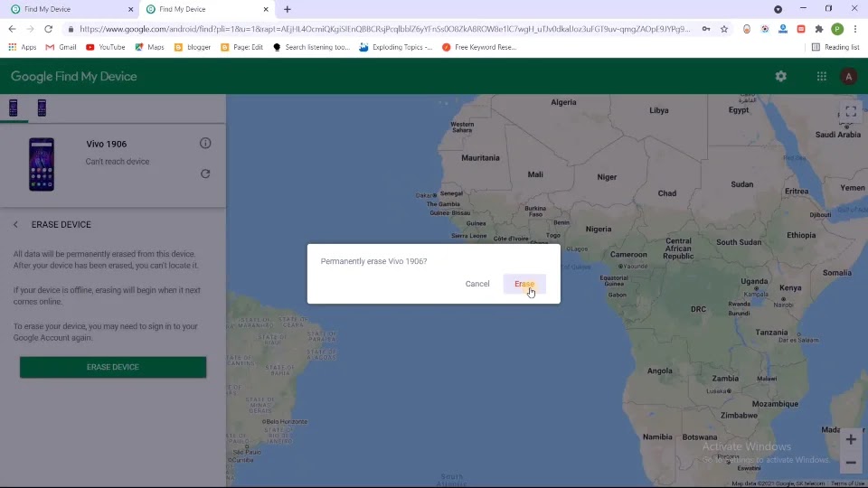Close the active Find My Device tab
The width and height of the screenshot is (868, 488).
[x=266, y=9]
